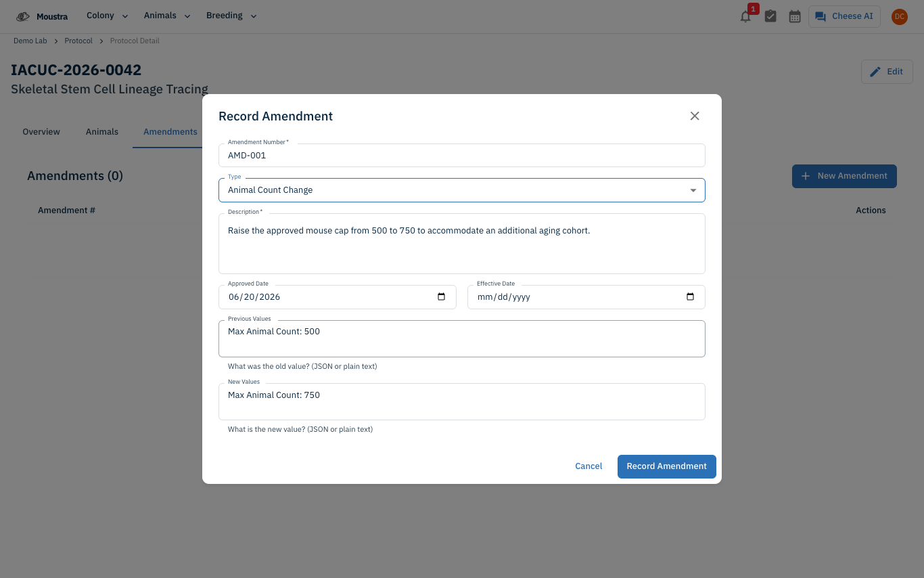Switch to the Overview tab

(41, 132)
